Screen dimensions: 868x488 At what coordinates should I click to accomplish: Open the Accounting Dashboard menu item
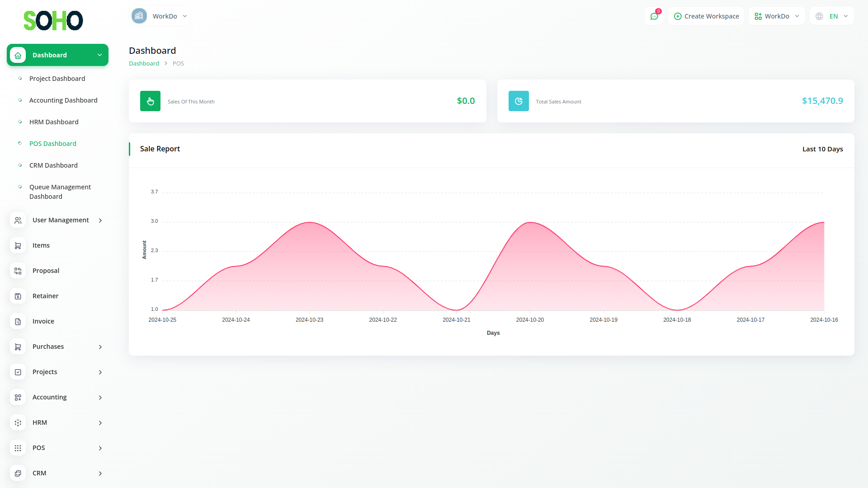click(63, 100)
